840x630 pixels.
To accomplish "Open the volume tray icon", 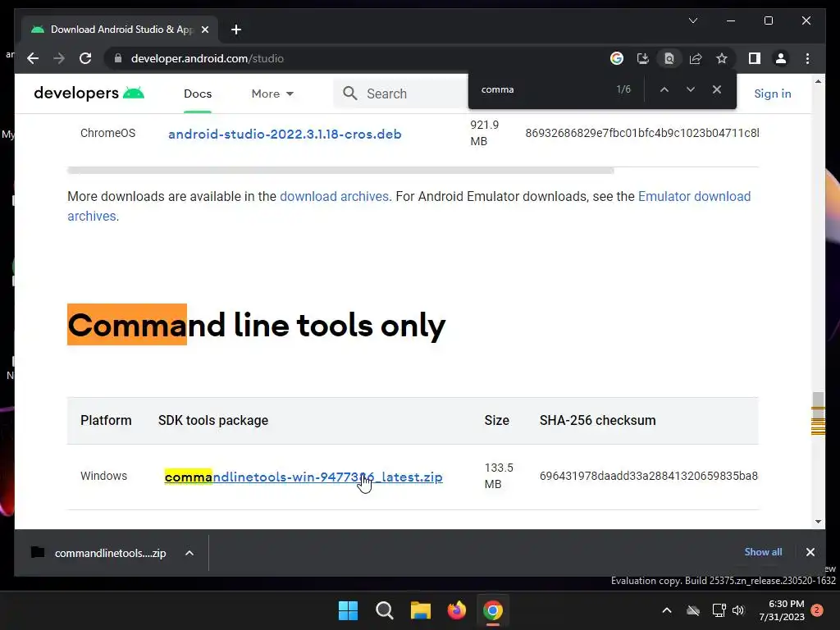I will coord(739,610).
